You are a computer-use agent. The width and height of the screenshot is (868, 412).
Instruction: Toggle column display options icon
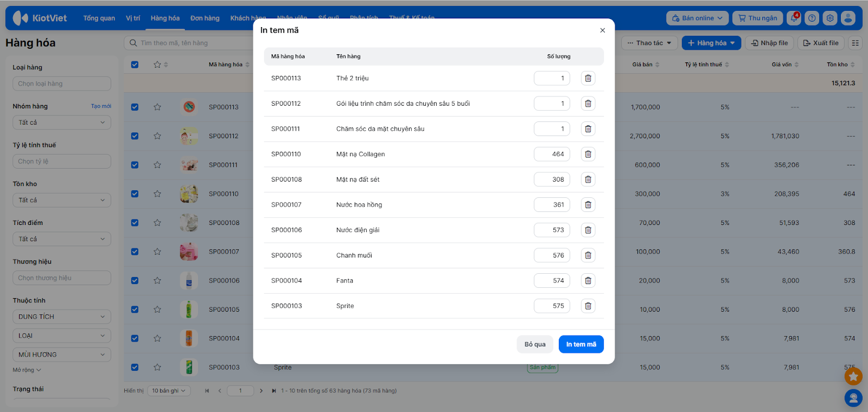pos(856,43)
